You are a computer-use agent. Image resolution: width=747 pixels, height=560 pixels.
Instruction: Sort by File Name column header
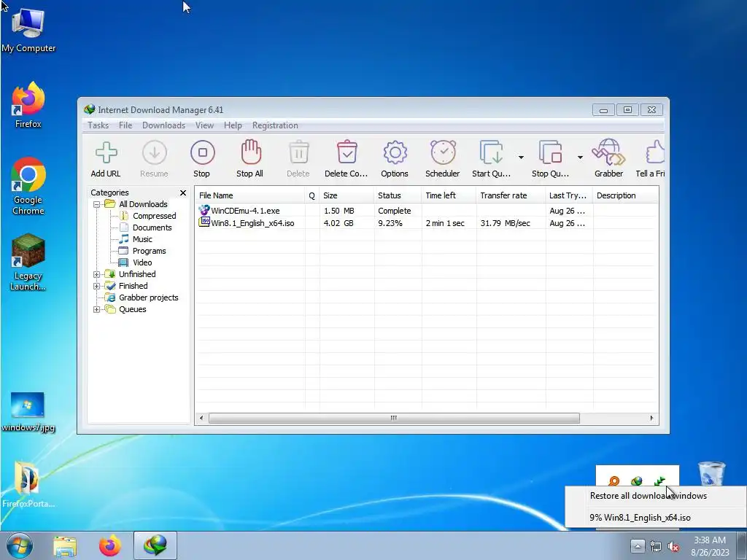click(x=249, y=195)
